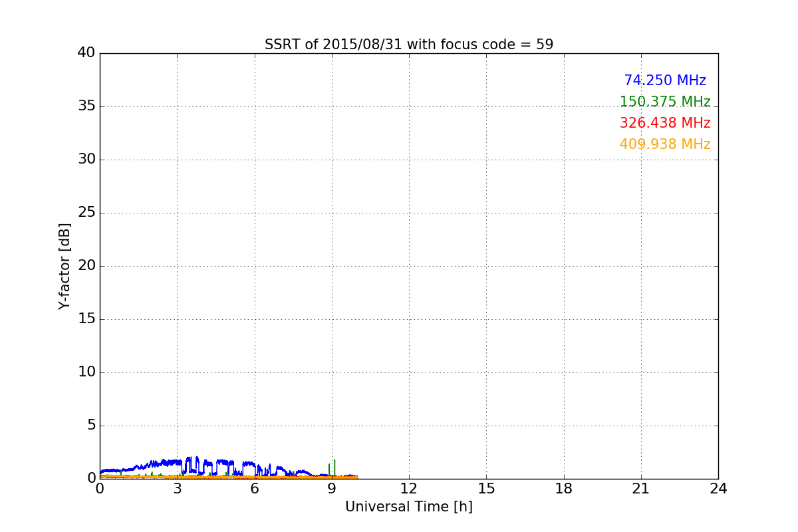Viewport: 798px width, 532px height.
Task: Click the tall green spike just after hour 9
Action: 334,467
